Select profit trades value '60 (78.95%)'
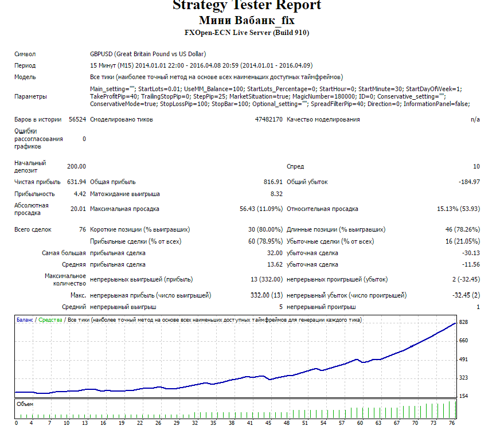Viewport: 504px width, 426px height. point(265,241)
